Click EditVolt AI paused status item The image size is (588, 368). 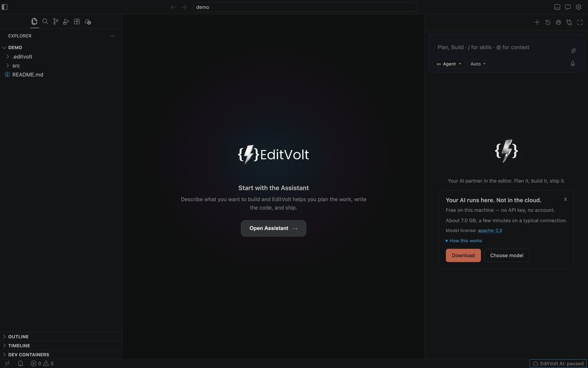coord(558,363)
